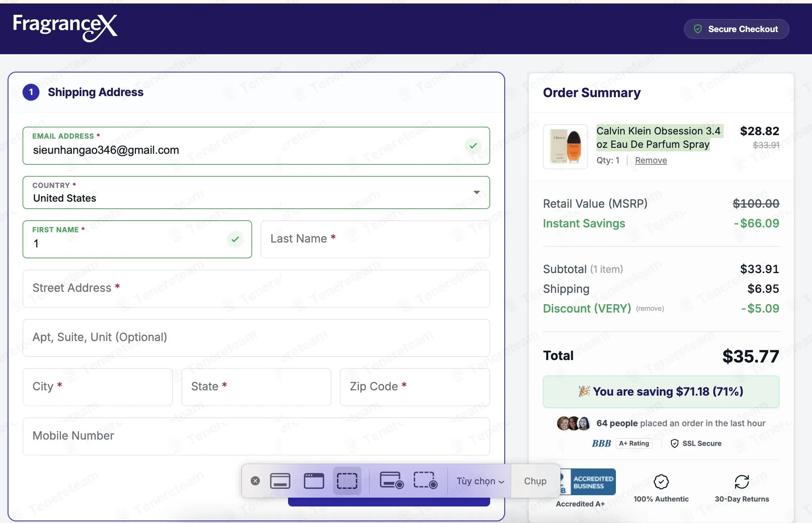
Task: Open the Calvin Klein Obsession product thumbnail
Action: tap(566, 147)
